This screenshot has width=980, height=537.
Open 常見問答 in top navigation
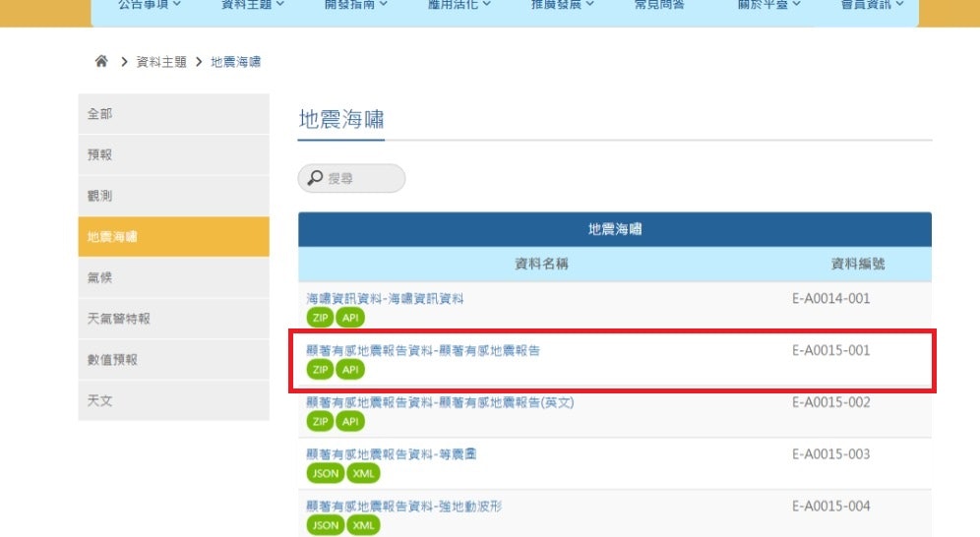click(659, 4)
